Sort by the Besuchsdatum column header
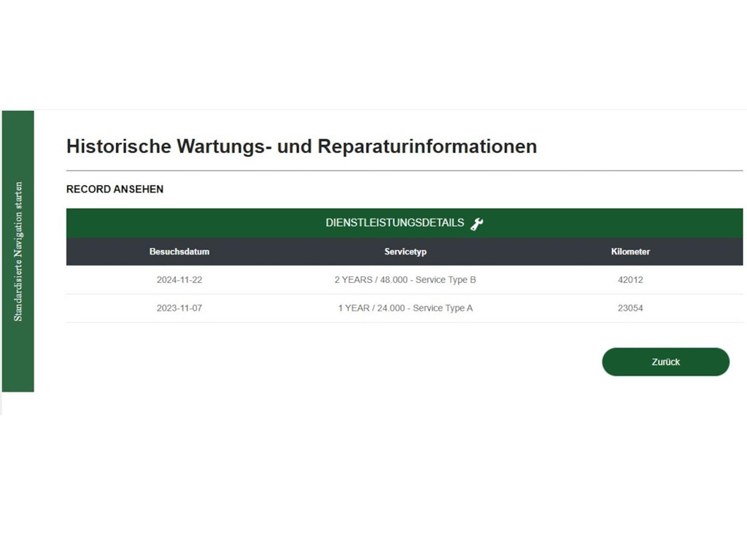This screenshot has width=747, height=560. tap(179, 252)
